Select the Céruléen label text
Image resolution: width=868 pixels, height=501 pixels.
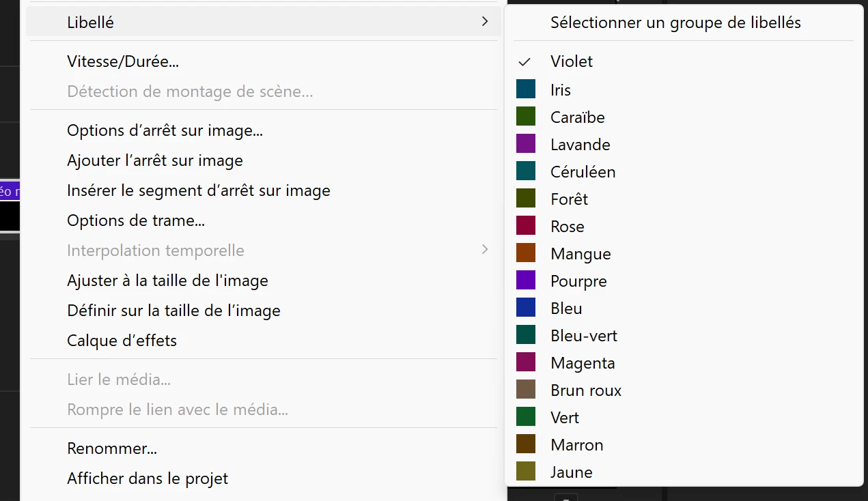click(583, 171)
